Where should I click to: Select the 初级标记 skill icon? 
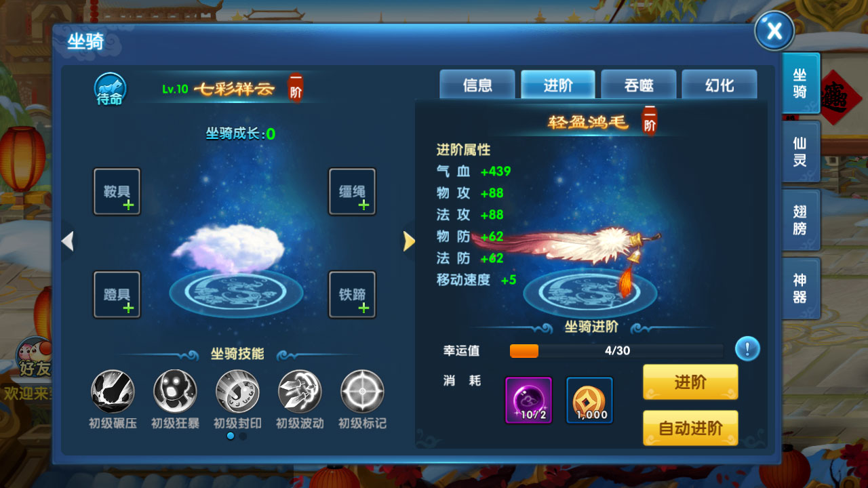(362, 392)
